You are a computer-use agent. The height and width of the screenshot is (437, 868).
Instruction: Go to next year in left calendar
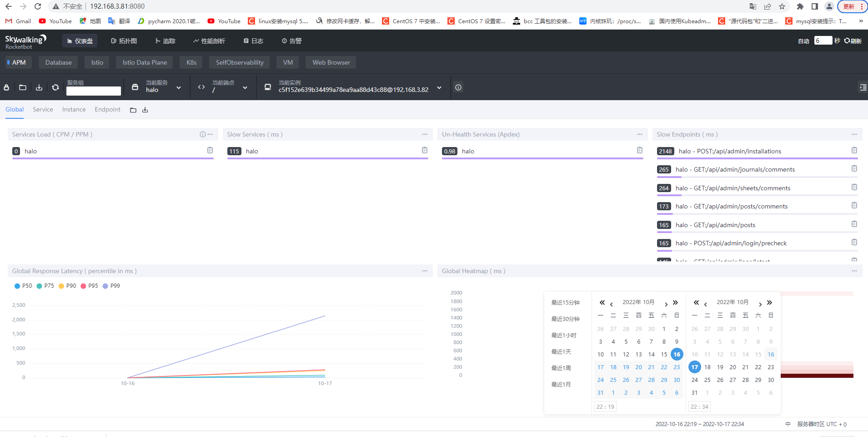[676, 303]
